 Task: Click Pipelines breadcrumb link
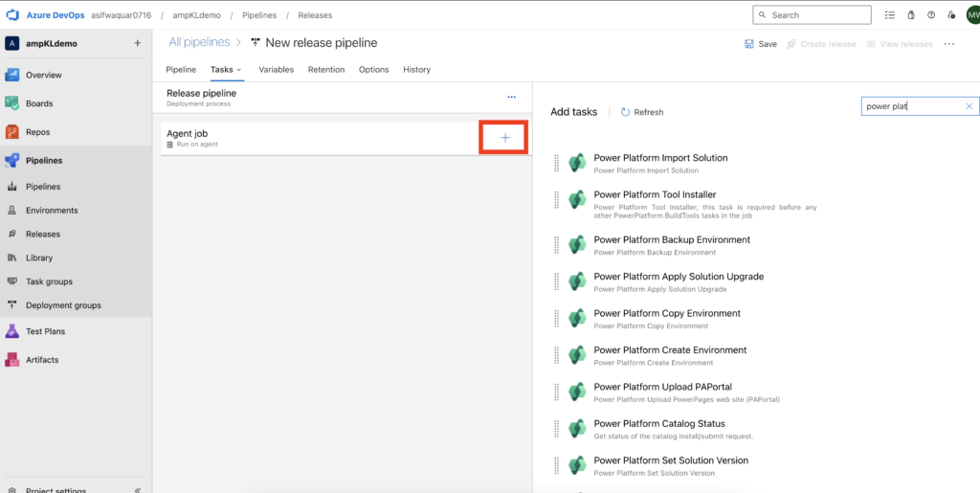259,15
